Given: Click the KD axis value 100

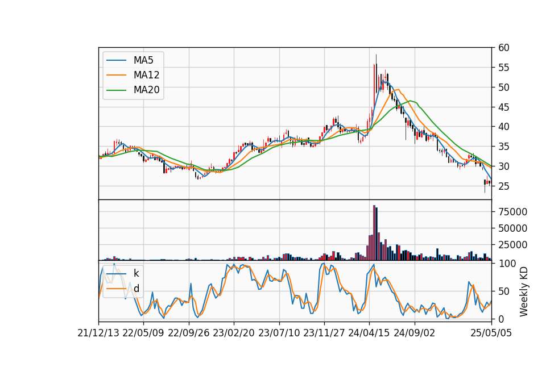Looking at the screenshot, I should pyautogui.click(x=507, y=264).
